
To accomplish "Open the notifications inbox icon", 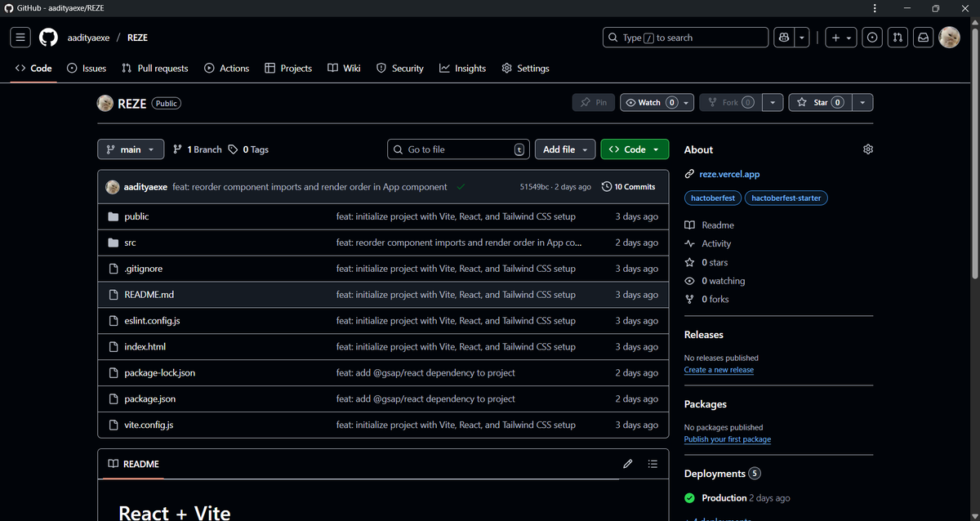I will [x=923, y=38].
